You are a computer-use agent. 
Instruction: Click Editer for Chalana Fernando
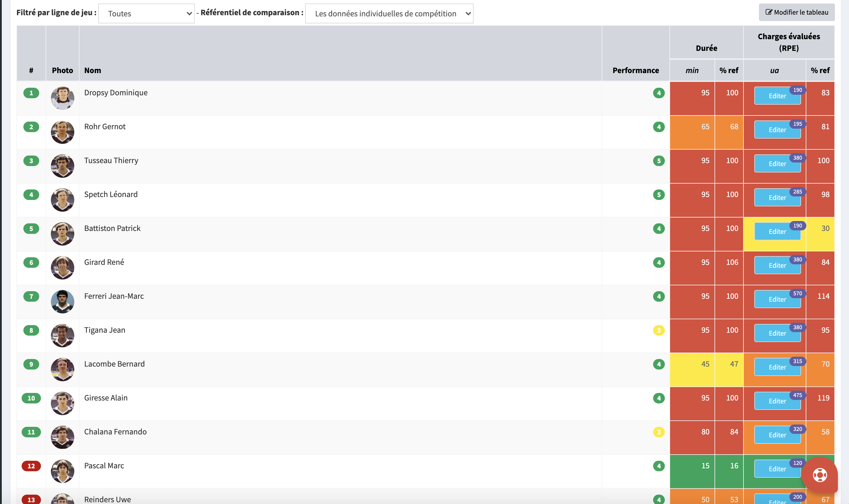click(x=777, y=435)
